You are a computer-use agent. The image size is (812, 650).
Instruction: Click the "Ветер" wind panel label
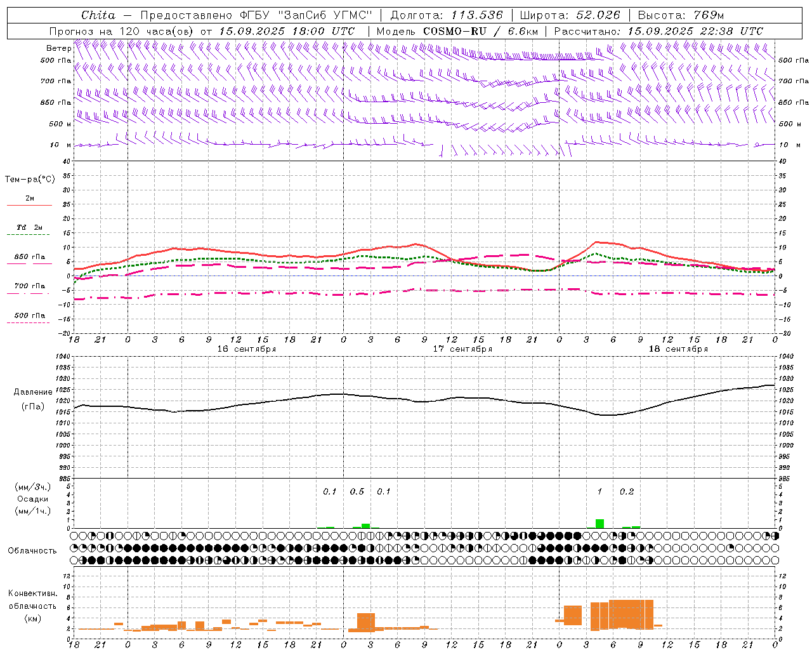(58, 48)
